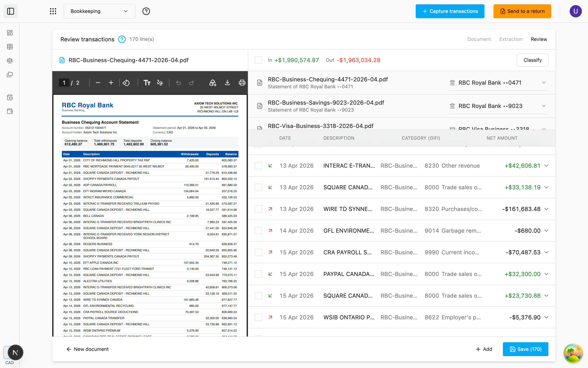This screenshot has height=368, width=588.
Task: Go back with New document link
Action: pyautogui.click(x=87, y=349)
